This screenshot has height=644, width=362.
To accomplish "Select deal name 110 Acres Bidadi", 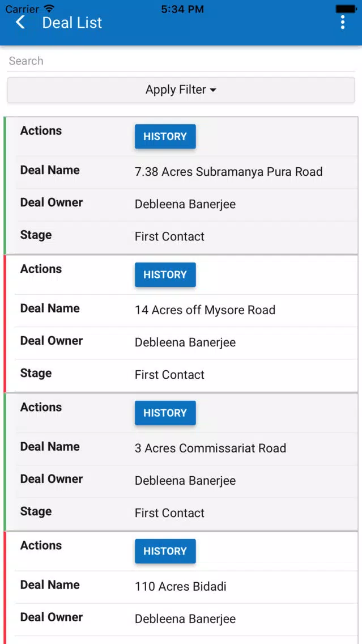I will (x=181, y=587).
